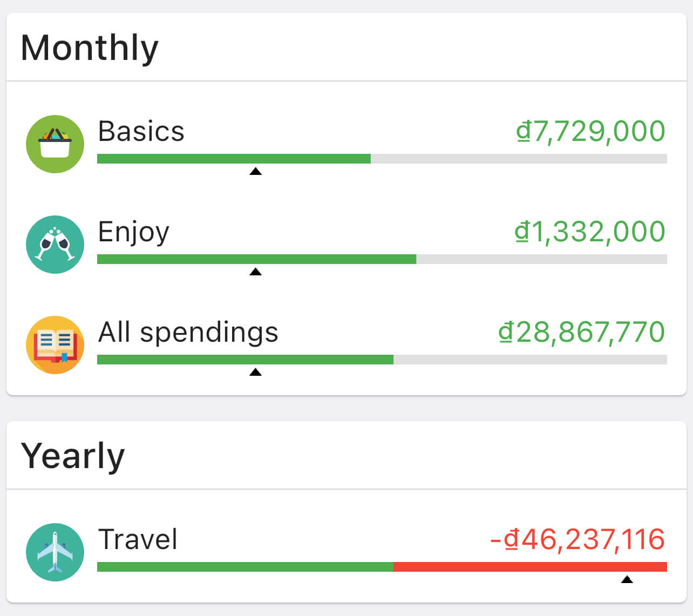
Task: Click the triangle marker under Travel bar
Action: 627,580
